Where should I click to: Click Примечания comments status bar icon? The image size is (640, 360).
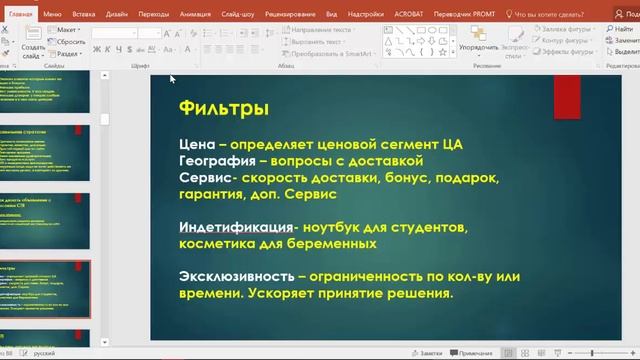click(x=471, y=353)
